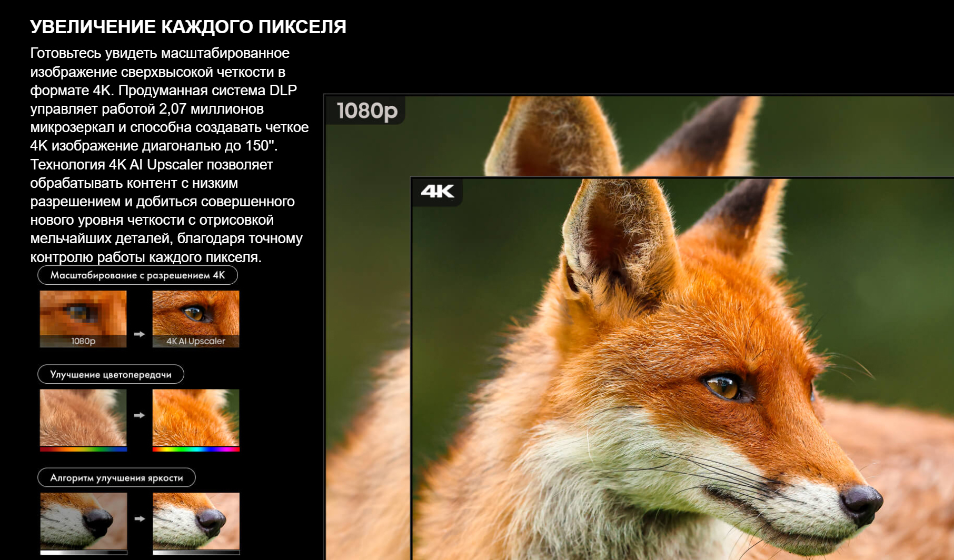Image resolution: width=954 pixels, height=560 pixels.
Task: Click the brightness gradient bar under the darker nose
Action: coord(83,553)
